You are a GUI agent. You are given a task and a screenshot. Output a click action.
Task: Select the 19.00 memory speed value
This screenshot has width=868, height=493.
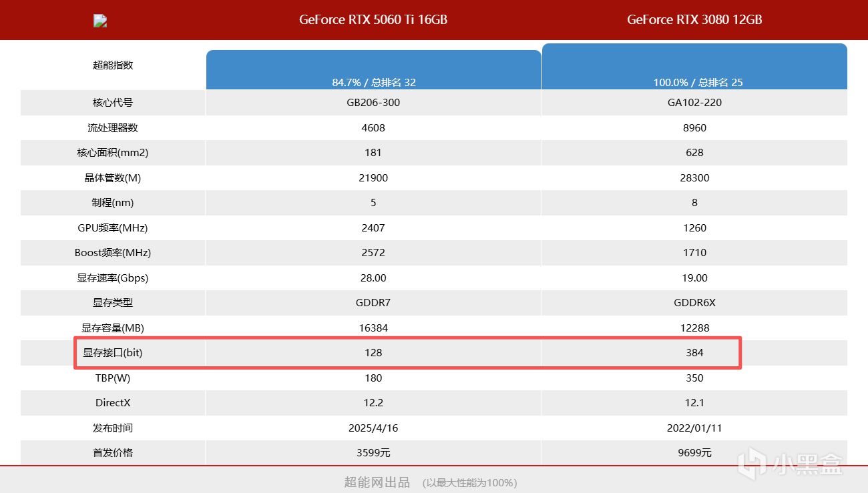click(x=694, y=278)
